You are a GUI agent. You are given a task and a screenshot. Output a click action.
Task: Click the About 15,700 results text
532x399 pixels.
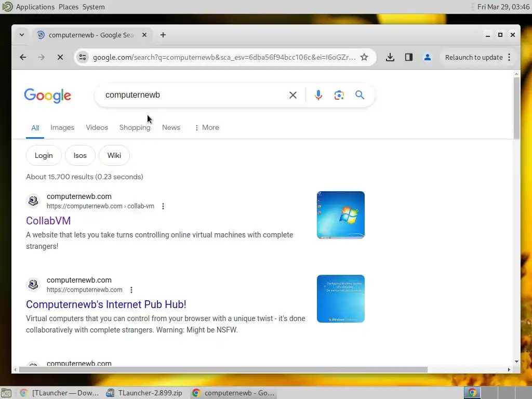(x=85, y=177)
